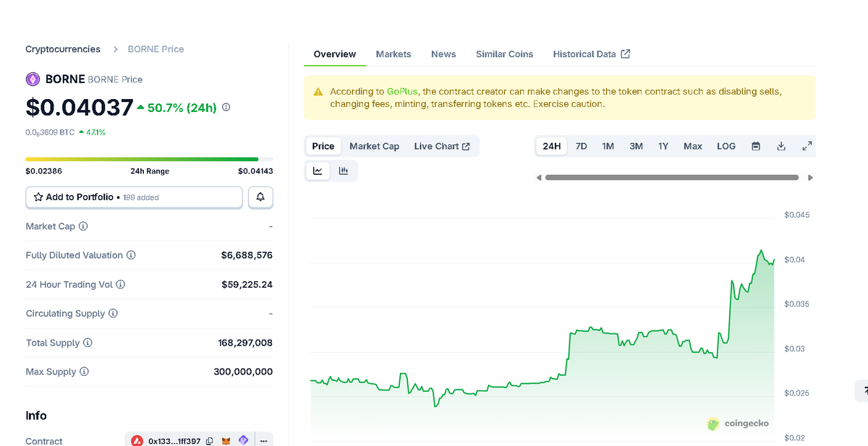Image resolution: width=868 pixels, height=446 pixels.
Task: Download chart data icon
Action: click(781, 146)
